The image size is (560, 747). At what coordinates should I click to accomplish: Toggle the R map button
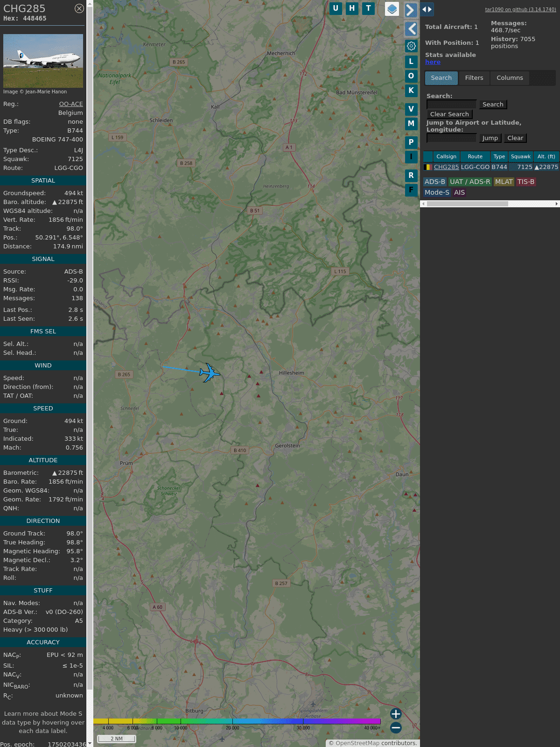click(x=411, y=175)
